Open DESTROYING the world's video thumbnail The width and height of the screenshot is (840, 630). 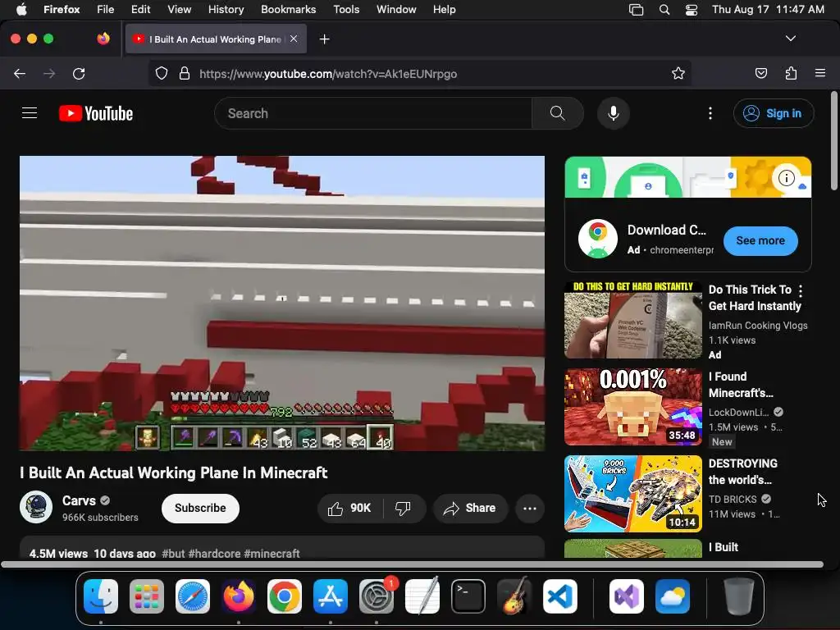pos(632,494)
